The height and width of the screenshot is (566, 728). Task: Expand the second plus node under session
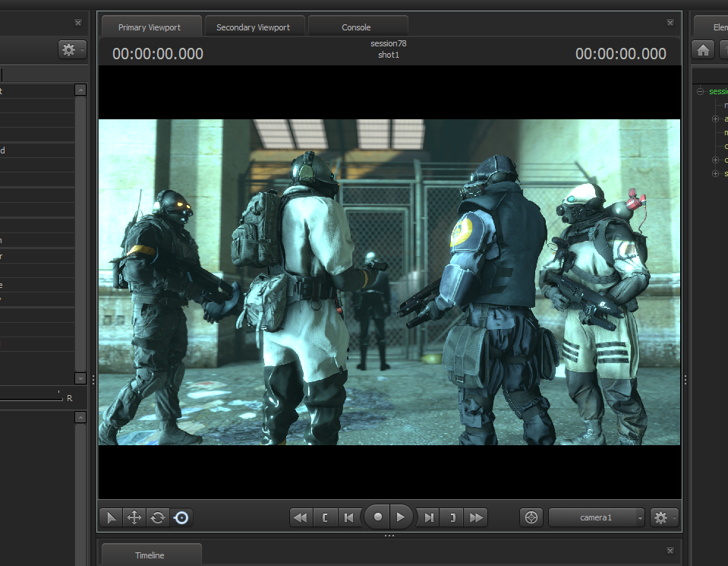tap(715, 160)
